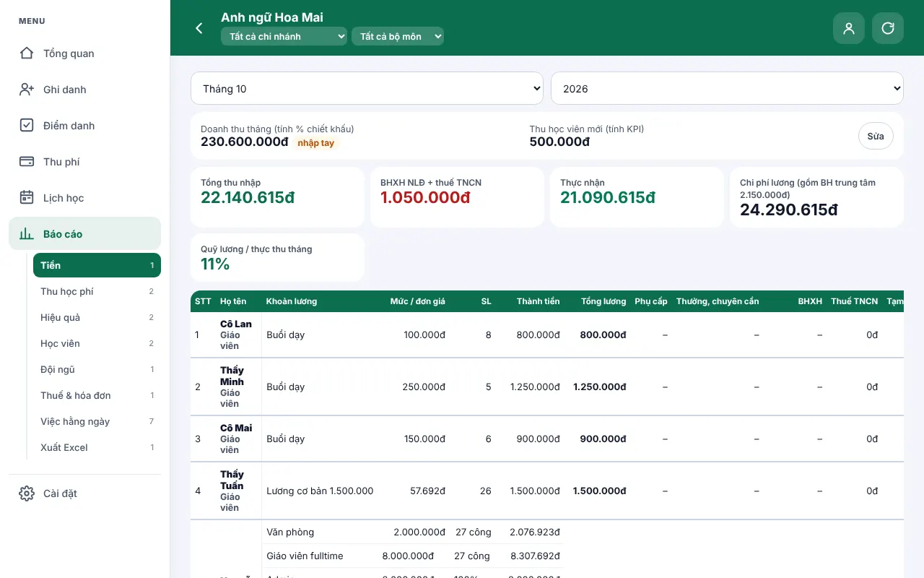Click the Thuế TNCN column header
This screenshot has height=578, width=924.
pyautogui.click(x=855, y=301)
